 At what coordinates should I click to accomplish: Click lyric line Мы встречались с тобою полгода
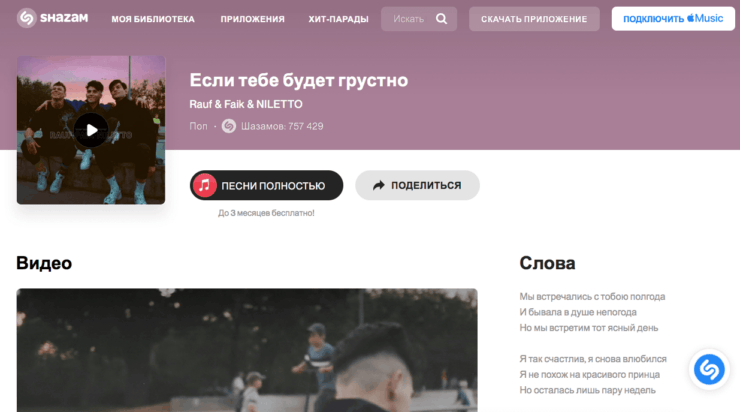pyautogui.click(x=592, y=297)
